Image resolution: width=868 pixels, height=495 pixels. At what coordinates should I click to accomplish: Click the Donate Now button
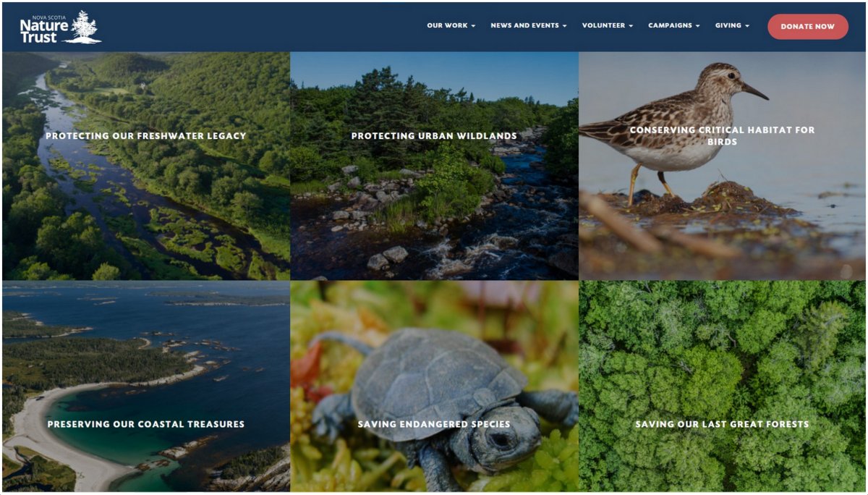click(808, 27)
